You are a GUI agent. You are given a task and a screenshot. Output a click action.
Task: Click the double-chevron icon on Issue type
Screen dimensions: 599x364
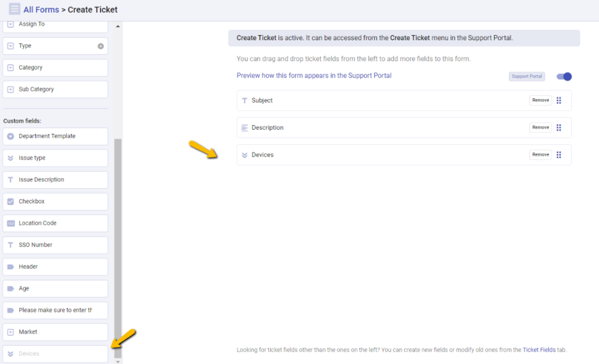pyautogui.click(x=10, y=158)
